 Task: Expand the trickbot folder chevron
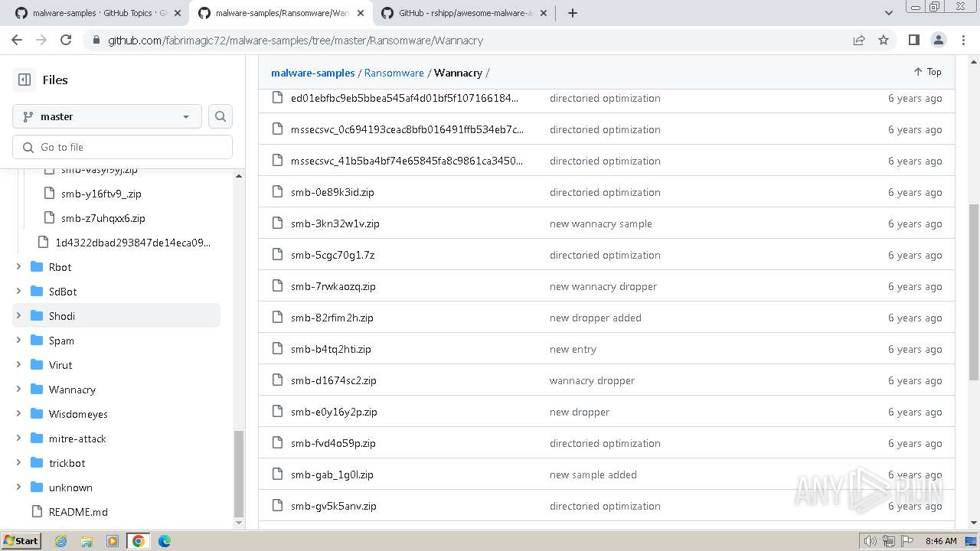(18, 463)
